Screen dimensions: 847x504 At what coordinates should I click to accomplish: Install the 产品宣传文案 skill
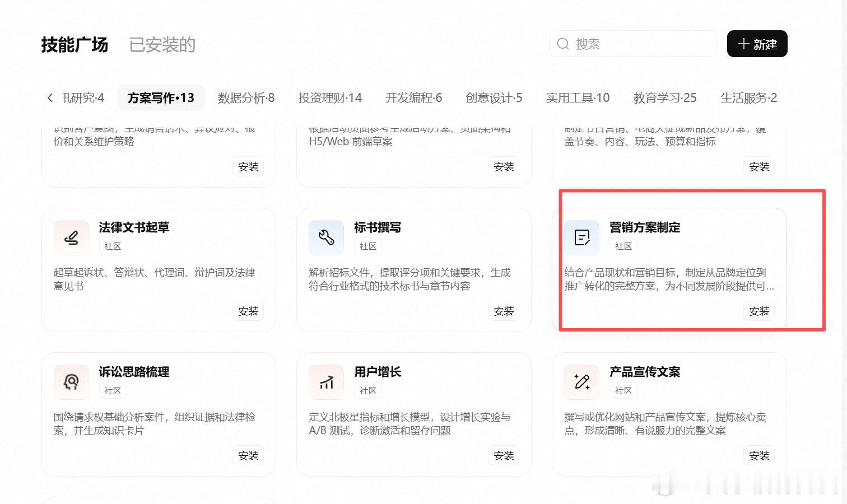[x=759, y=455]
